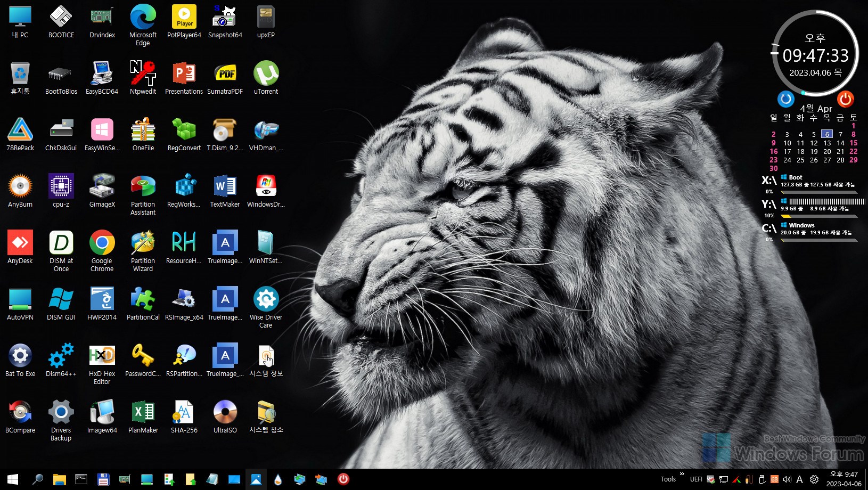The height and width of the screenshot is (490, 868).
Task: Click the Y:\ drive usage entry
Action: click(x=813, y=207)
